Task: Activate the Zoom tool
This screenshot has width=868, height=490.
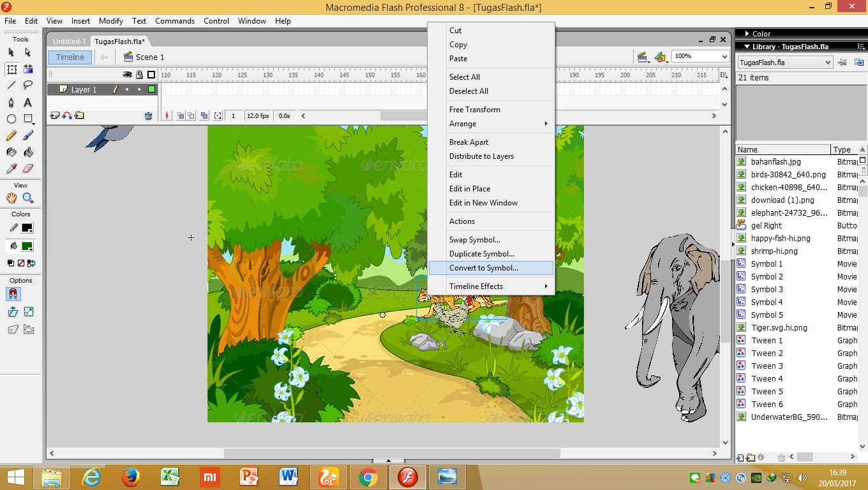Action: [28, 198]
